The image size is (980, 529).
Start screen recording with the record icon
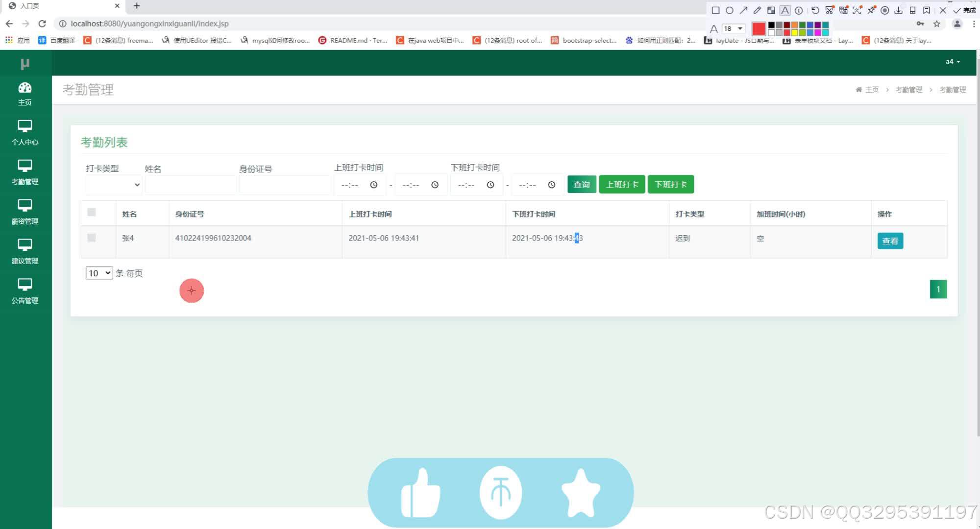click(x=885, y=10)
